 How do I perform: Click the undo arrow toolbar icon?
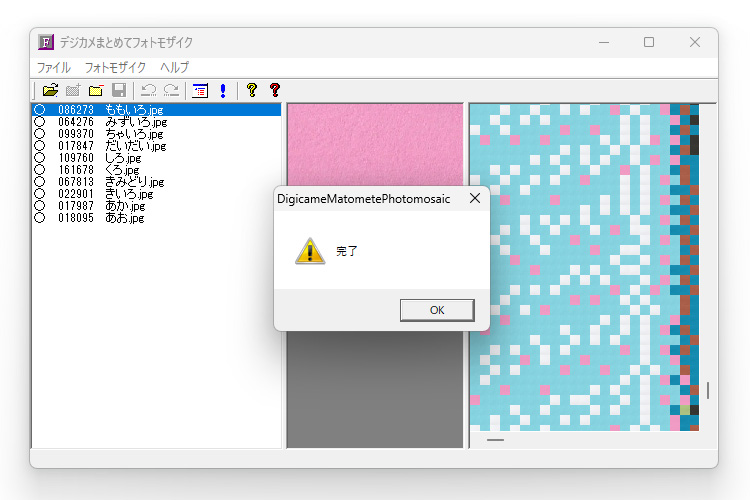click(x=148, y=90)
